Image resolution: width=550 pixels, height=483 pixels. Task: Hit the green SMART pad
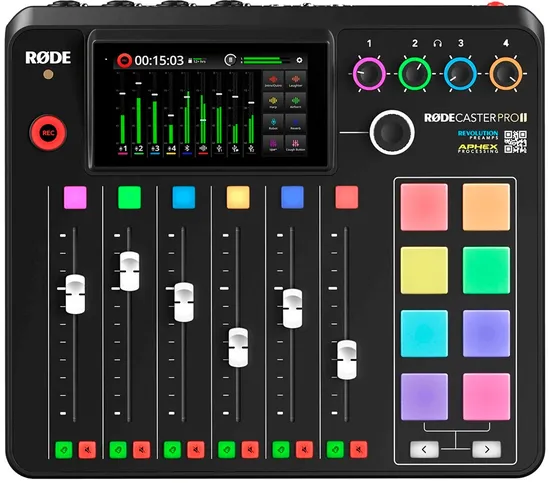click(x=486, y=270)
